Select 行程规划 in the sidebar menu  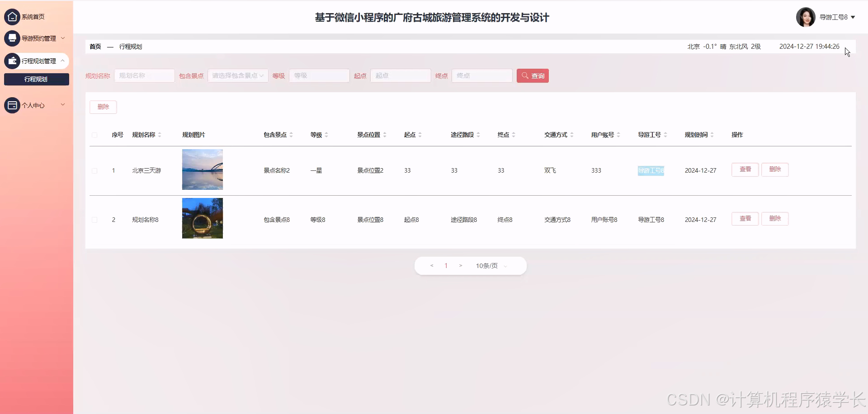pyautogui.click(x=36, y=79)
